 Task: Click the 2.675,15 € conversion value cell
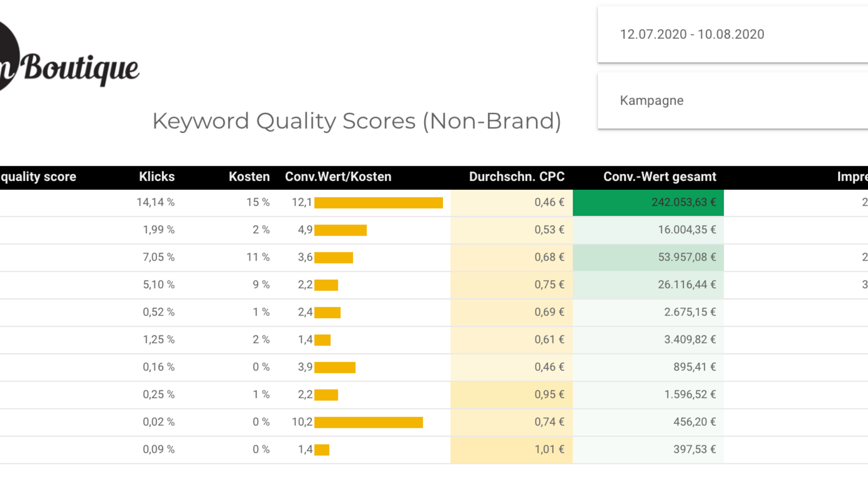(x=648, y=312)
